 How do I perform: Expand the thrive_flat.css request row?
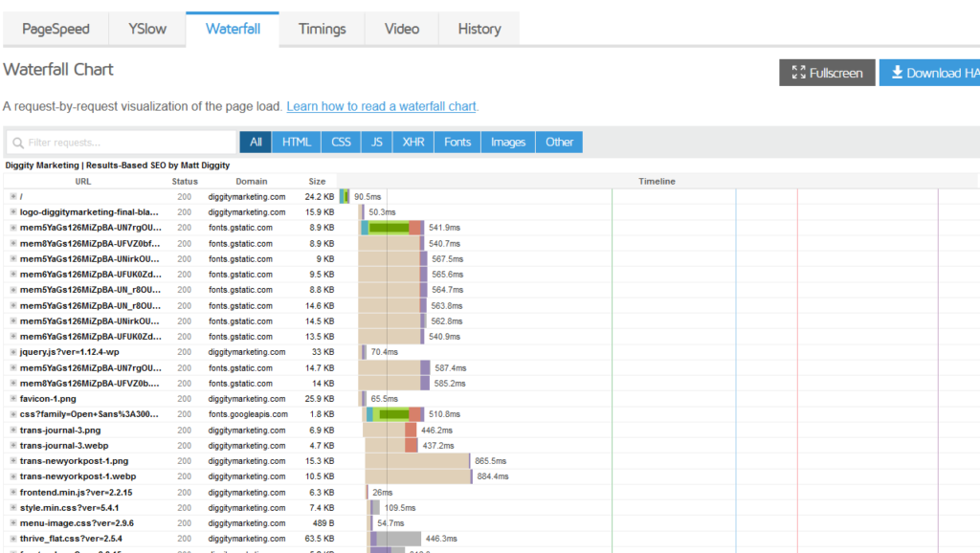[13, 539]
